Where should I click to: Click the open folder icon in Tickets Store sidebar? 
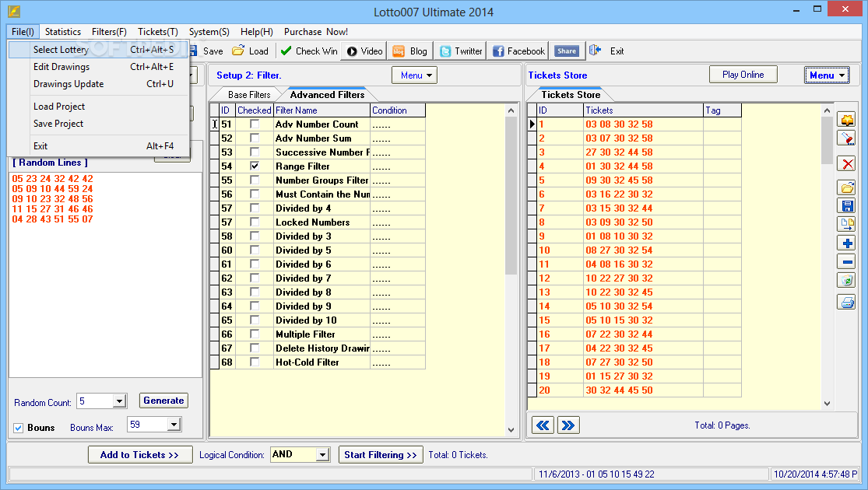846,188
